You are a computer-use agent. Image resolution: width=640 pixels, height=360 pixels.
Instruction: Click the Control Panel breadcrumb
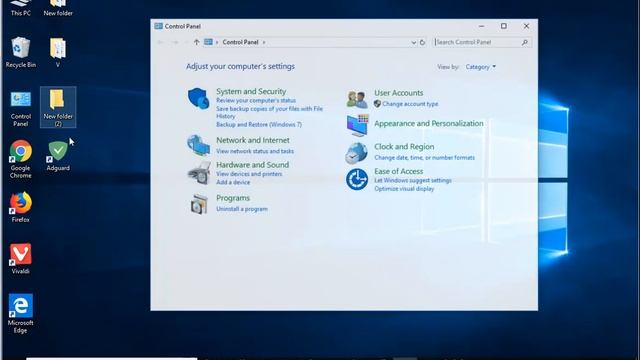point(240,42)
